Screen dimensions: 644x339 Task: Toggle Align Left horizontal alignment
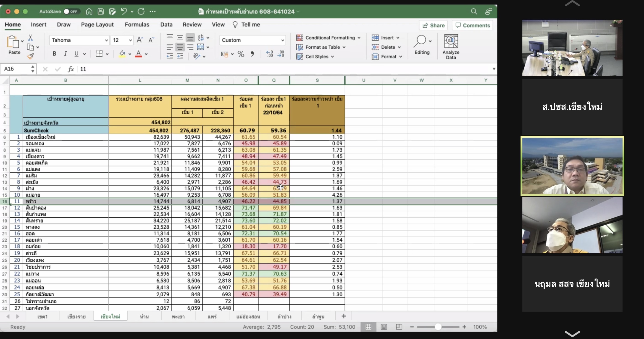coord(169,47)
